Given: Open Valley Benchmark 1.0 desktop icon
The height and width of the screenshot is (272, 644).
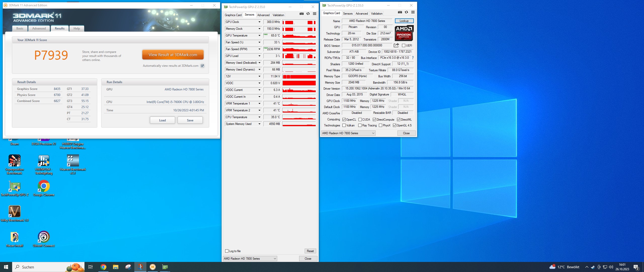Looking at the screenshot, I should pos(15,212).
